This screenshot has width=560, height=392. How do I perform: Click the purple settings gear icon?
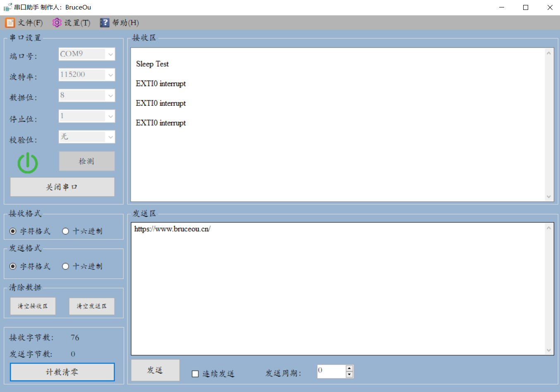click(x=57, y=22)
